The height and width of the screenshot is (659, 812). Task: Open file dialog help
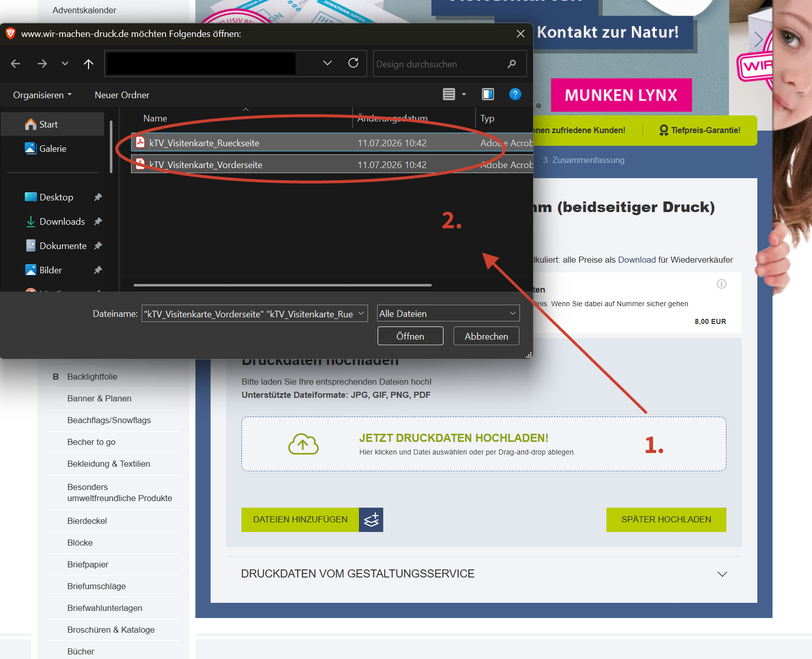coord(515,94)
